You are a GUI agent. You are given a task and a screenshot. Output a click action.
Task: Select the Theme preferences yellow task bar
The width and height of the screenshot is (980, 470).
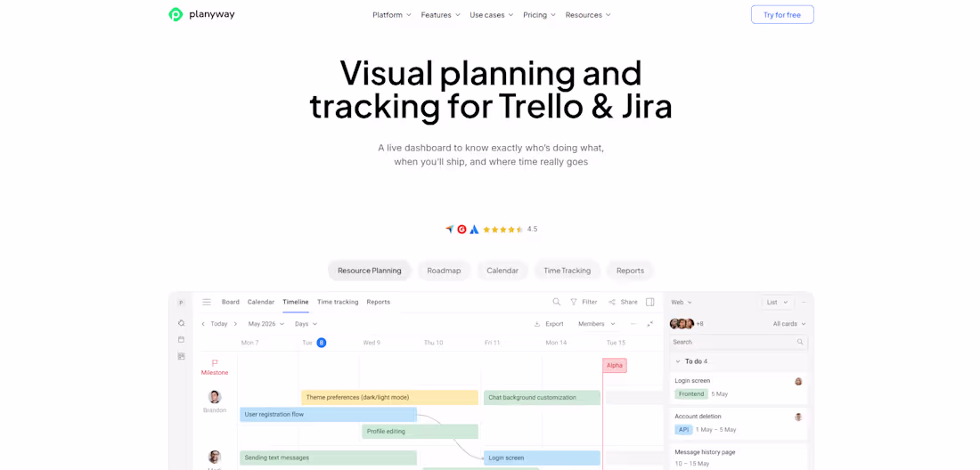tap(389, 398)
